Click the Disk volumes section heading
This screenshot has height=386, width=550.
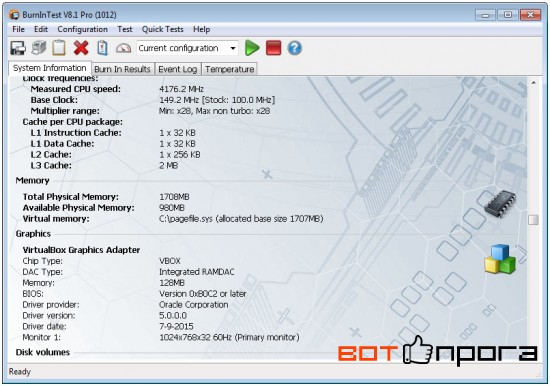tap(43, 352)
